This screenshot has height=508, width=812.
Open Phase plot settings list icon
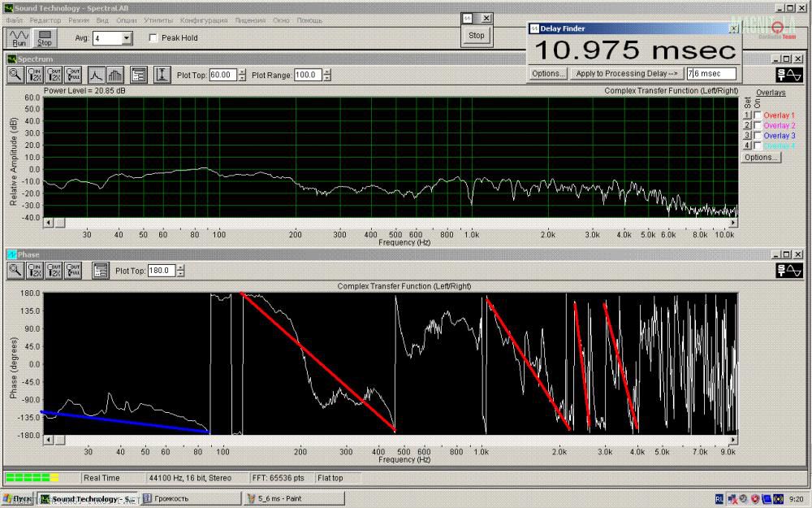pos(101,270)
